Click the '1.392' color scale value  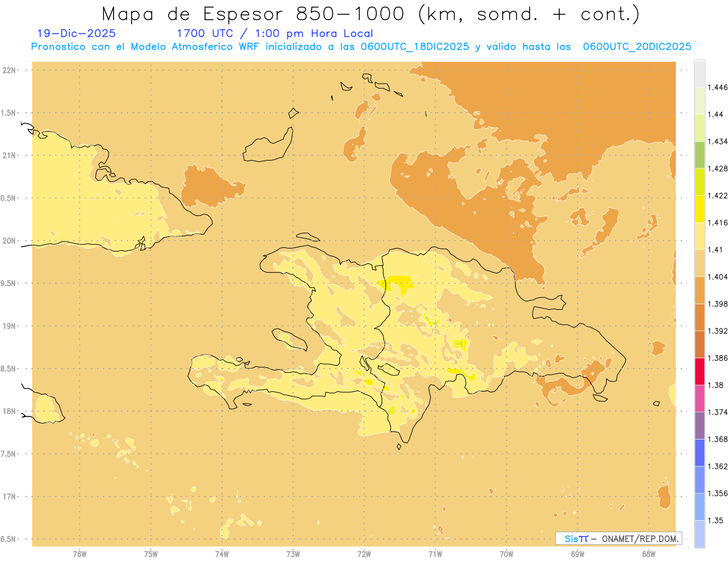click(x=718, y=331)
